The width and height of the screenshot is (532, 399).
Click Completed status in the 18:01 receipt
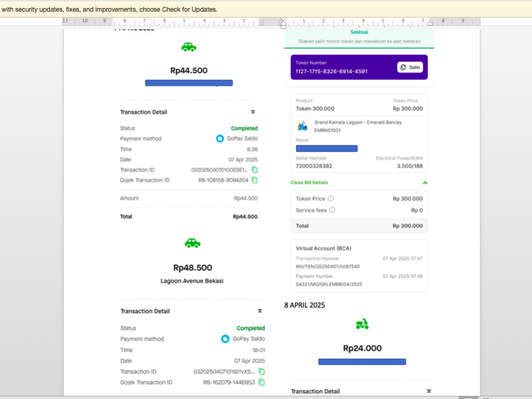point(251,328)
